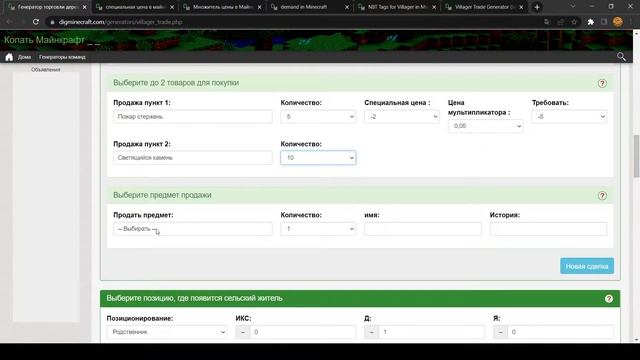
Task: Open the browser three-dot menu
Action: [632, 22]
